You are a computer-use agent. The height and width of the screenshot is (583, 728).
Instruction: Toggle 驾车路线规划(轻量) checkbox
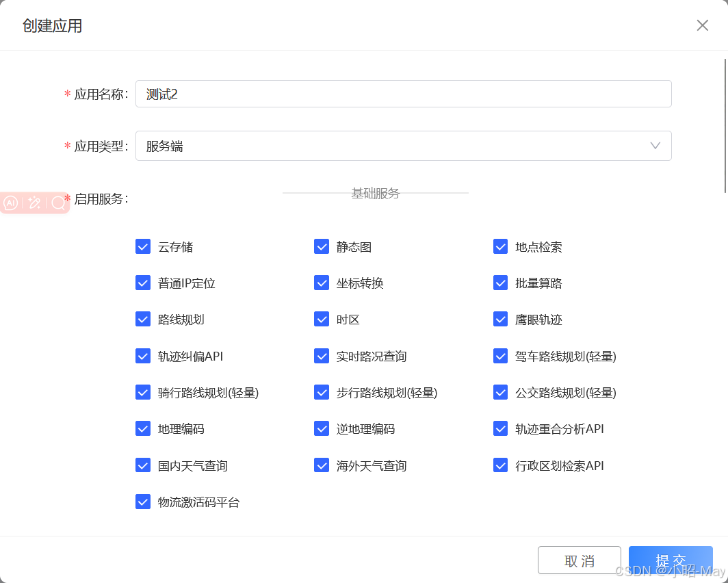pos(501,356)
